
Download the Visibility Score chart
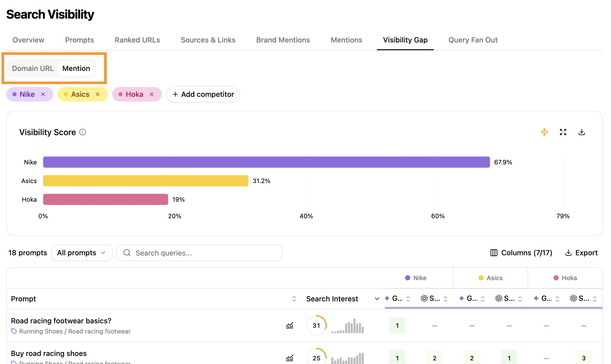point(581,132)
